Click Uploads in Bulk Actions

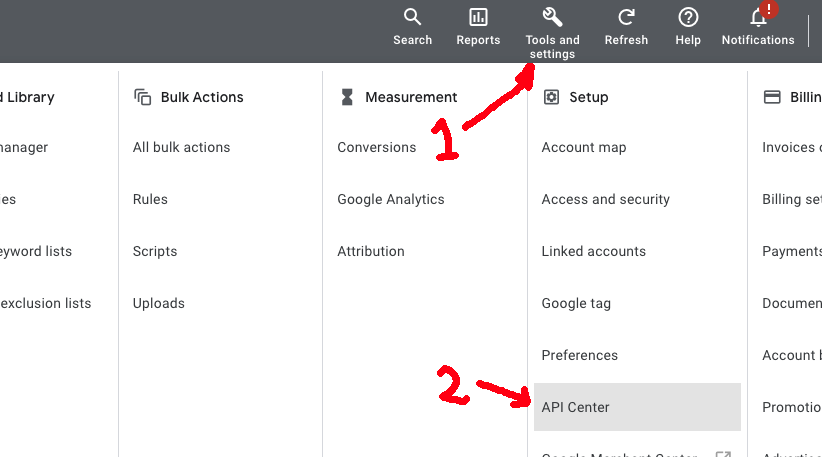[158, 303]
